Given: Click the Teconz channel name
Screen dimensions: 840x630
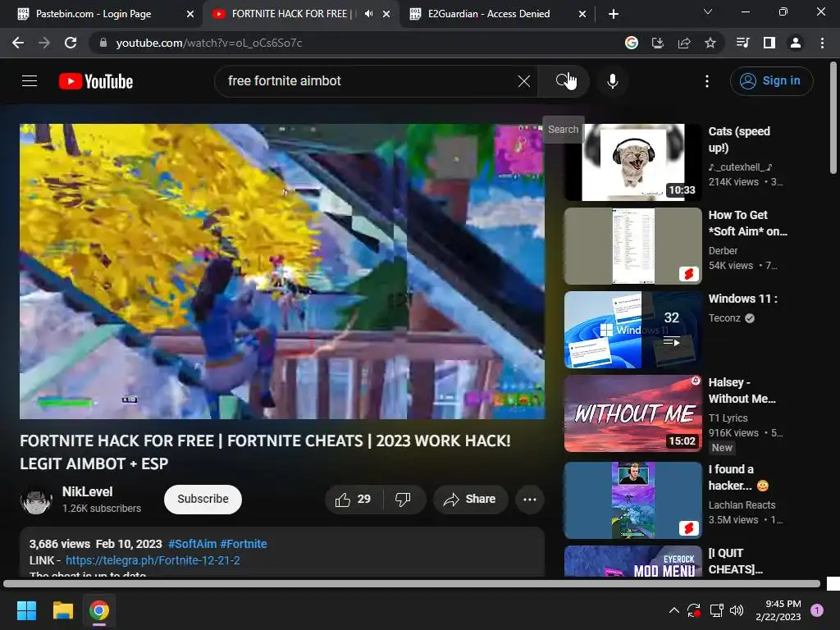Looking at the screenshot, I should click(x=724, y=318).
